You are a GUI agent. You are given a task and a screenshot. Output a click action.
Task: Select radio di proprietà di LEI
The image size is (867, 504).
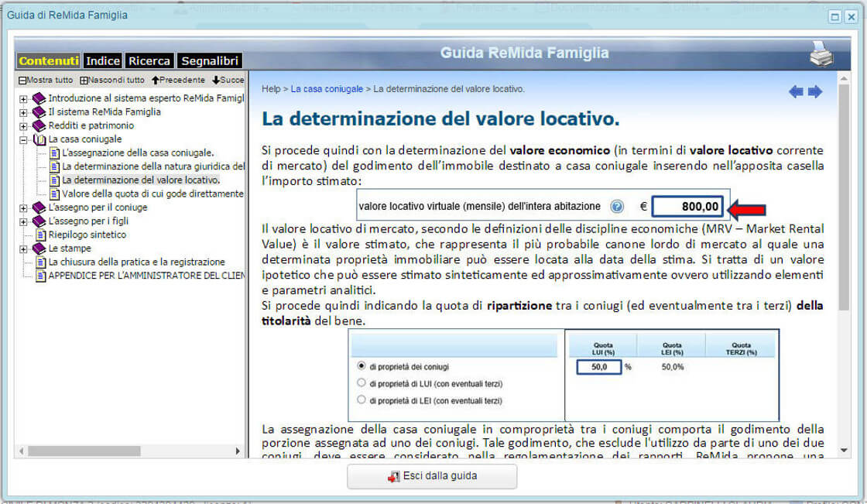click(x=361, y=399)
